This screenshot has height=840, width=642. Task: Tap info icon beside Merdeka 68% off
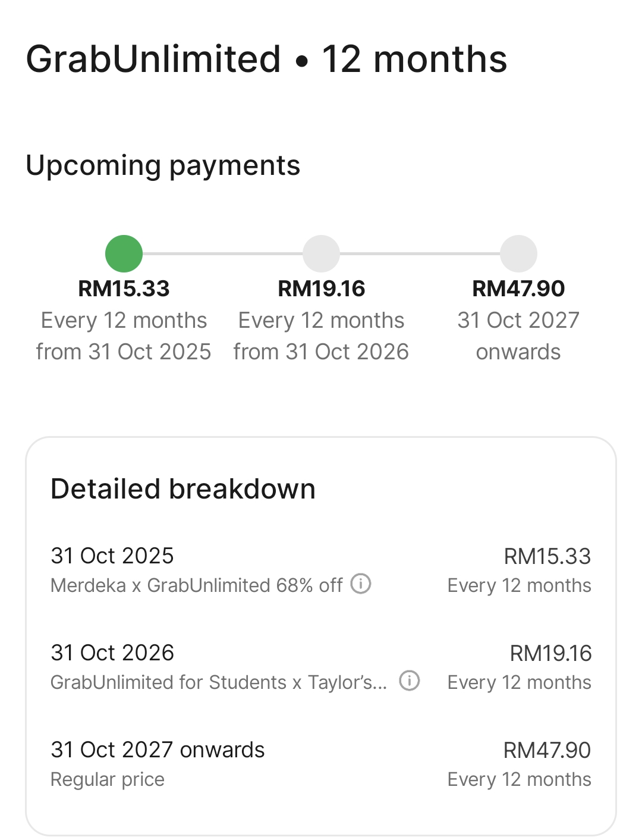(361, 584)
